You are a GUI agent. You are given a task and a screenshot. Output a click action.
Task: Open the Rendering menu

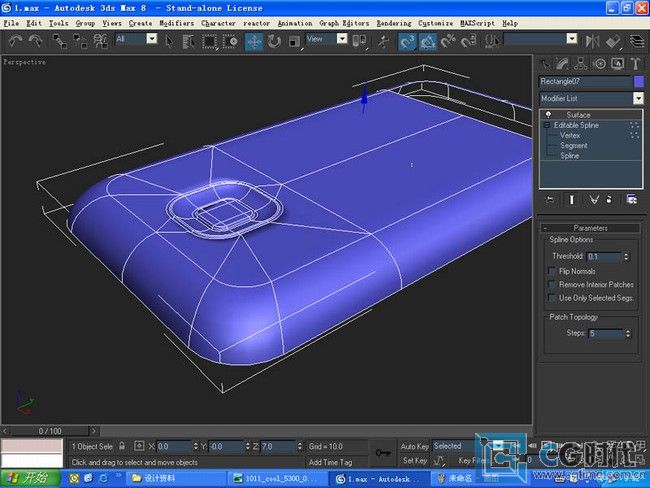click(x=394, y=23)
